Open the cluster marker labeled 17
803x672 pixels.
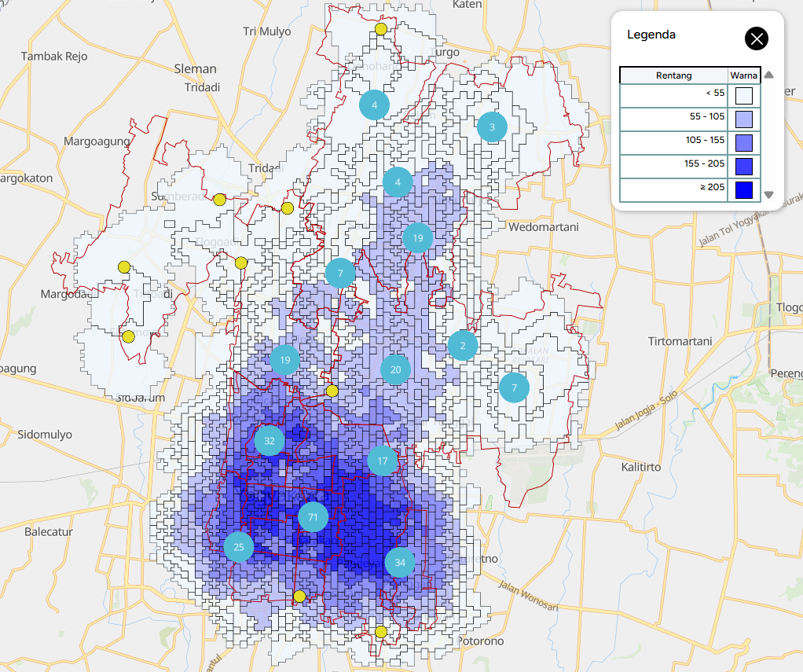383,461
